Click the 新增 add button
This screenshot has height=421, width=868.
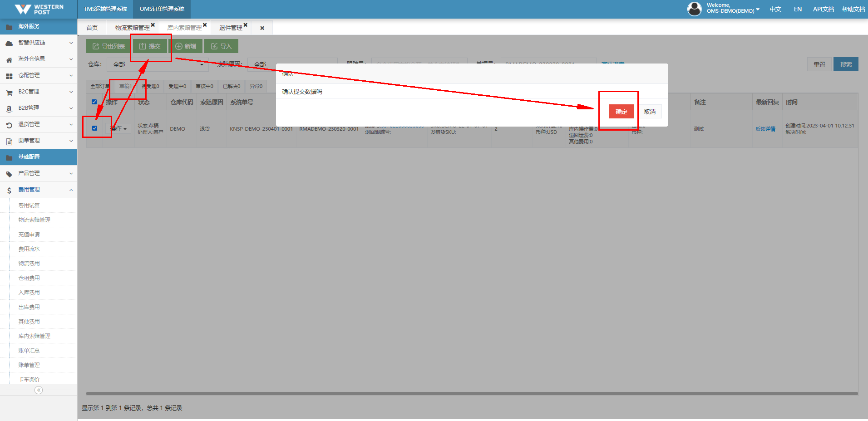(186, 46)
